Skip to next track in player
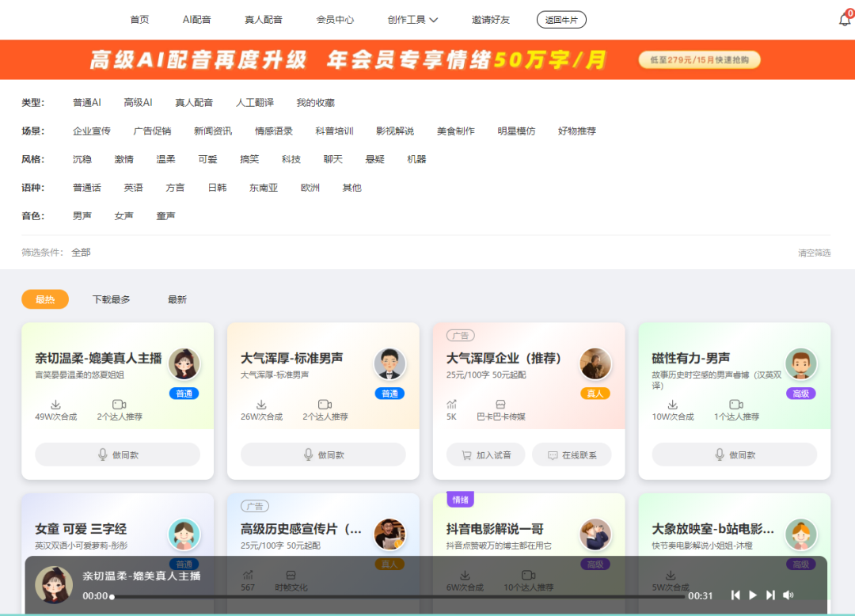The height and width of the screenshot is (616, 855). tap(770, 595)
